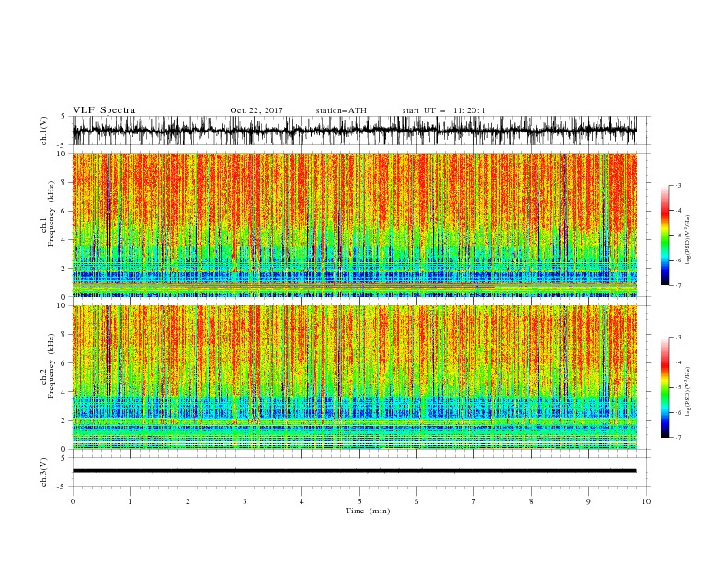The width and height of the screenshot is (728, 563).
Task: Click the '8' tick on the time axis
Action: tap(531, 501)
